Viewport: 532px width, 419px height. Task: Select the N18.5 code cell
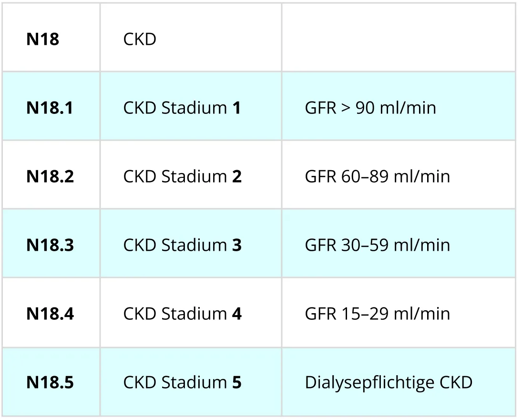pyautogui.click(x=50, y=383)
